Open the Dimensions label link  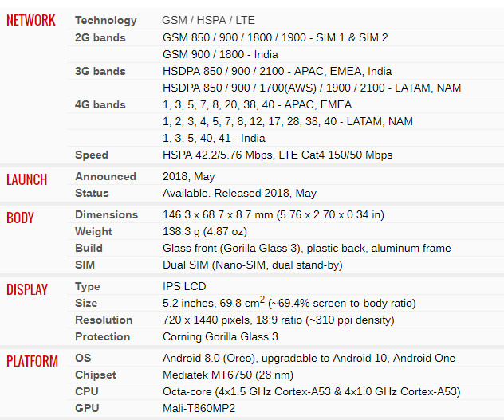click(x=106, y=214)
